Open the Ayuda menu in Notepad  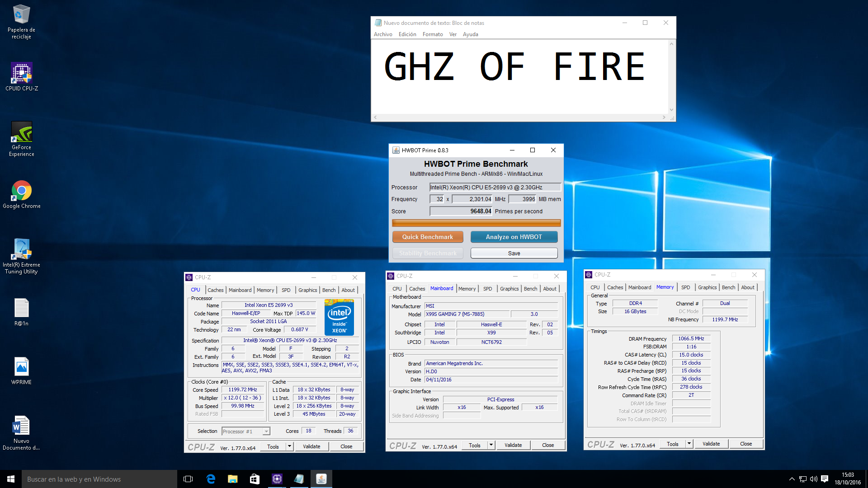[x=470, y=34]
